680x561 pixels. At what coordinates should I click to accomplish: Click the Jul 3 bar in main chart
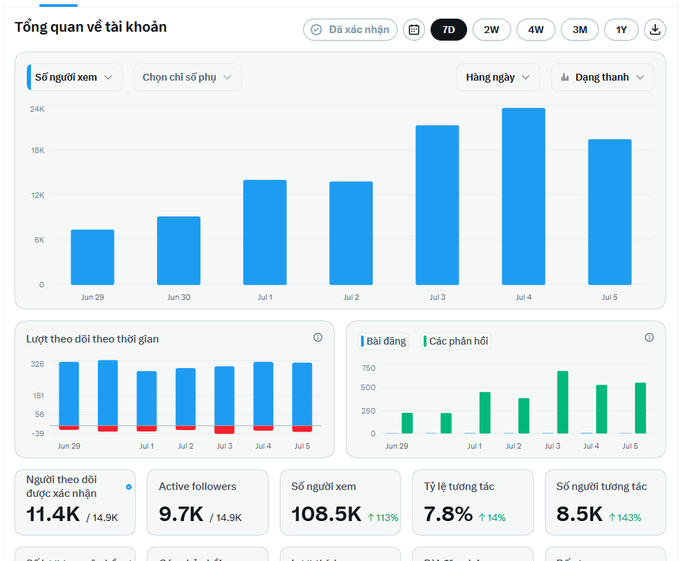(437, 205)
